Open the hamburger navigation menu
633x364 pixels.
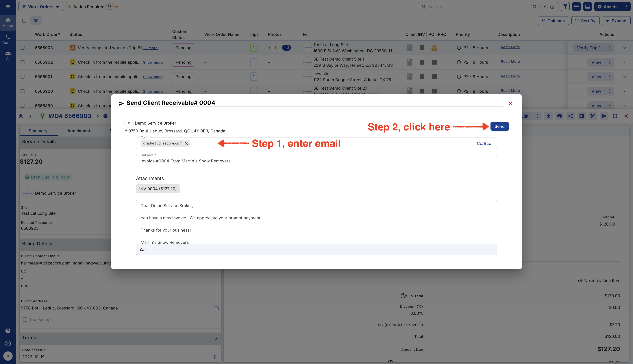[x=8, y=7]
